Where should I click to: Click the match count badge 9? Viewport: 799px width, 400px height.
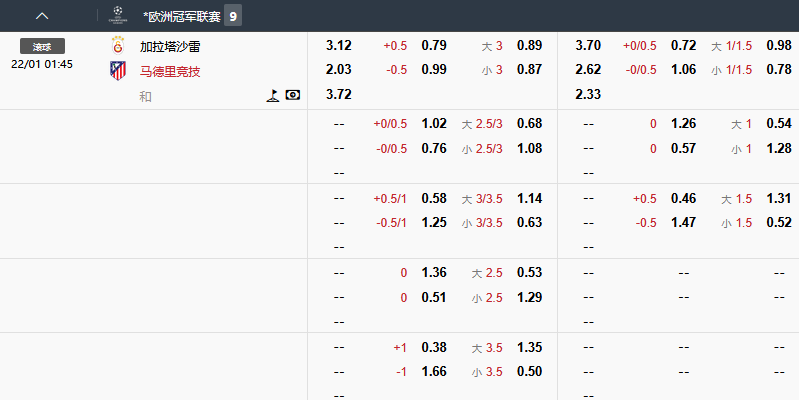tap(232, 16)
